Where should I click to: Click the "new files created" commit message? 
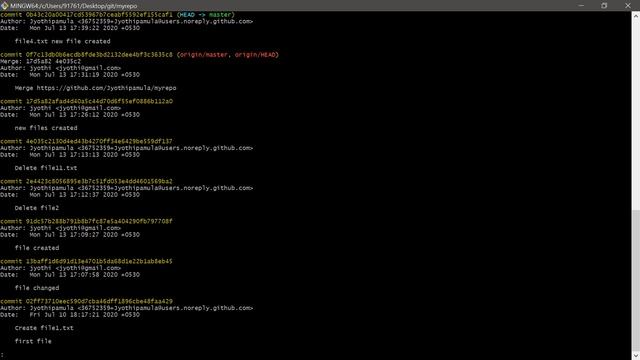point(46,128)
